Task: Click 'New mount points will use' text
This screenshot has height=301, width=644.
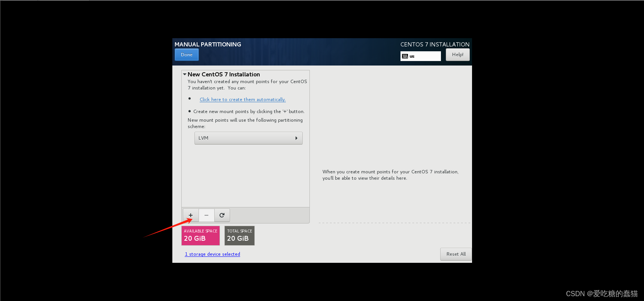Action: (x=245, y=123)
